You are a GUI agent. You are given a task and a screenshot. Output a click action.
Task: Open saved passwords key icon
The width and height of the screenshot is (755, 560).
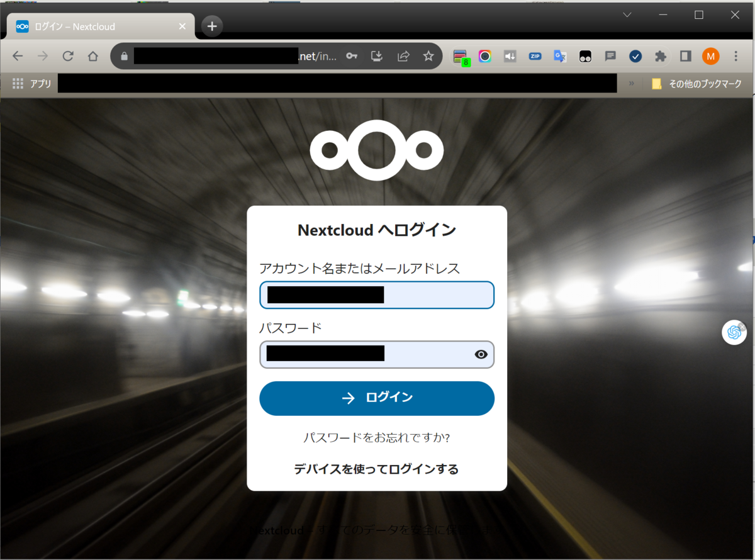point(352,56)
